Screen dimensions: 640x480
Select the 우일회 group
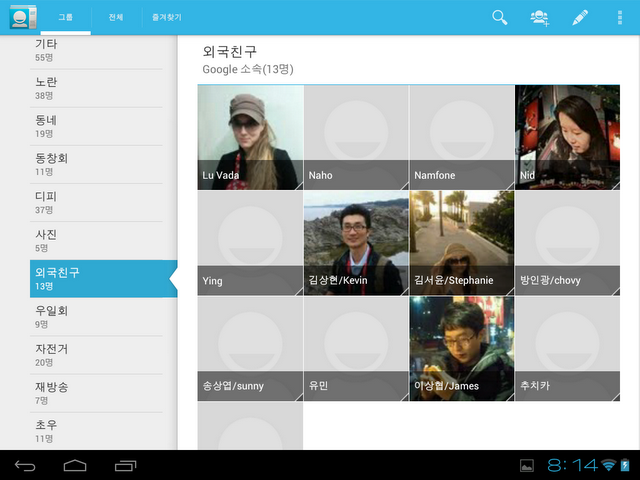(96, 317)
